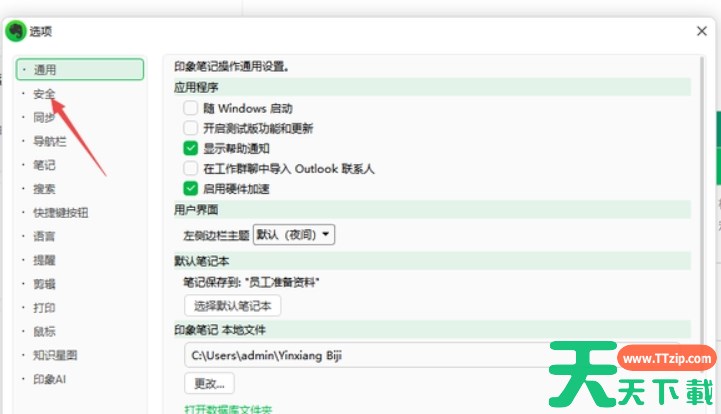Close the 选项 dialog
The height and width of the screenshot is (414, 721).
702,31
